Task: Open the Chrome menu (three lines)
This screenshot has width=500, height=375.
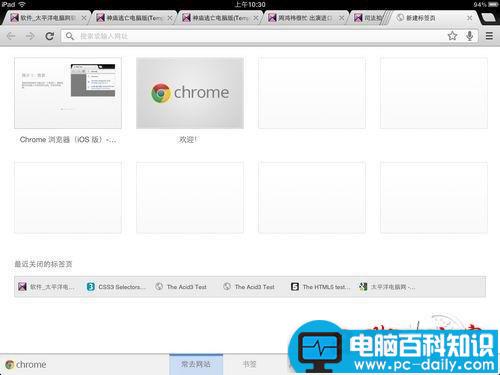Action: coord(489,36)
